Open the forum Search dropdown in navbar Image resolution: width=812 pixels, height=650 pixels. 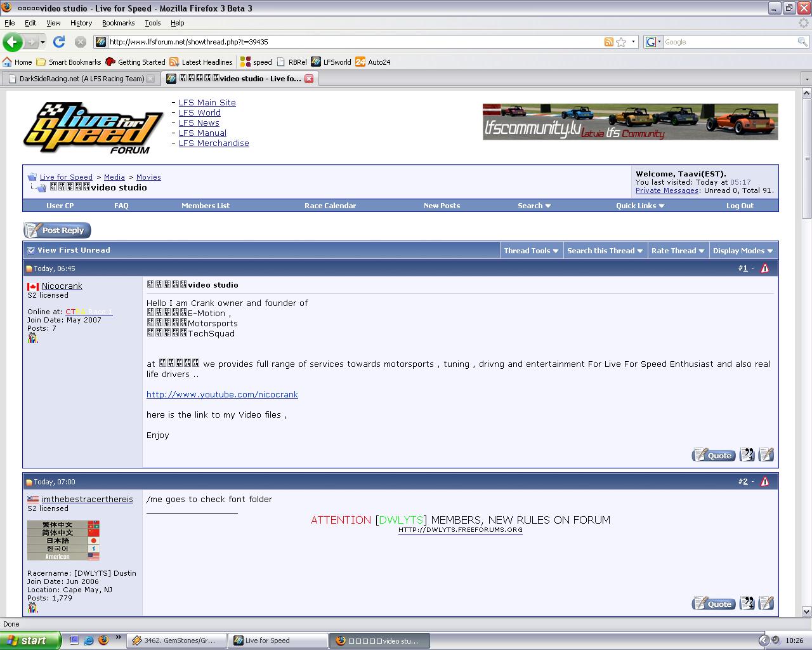(x=534, y=206)
